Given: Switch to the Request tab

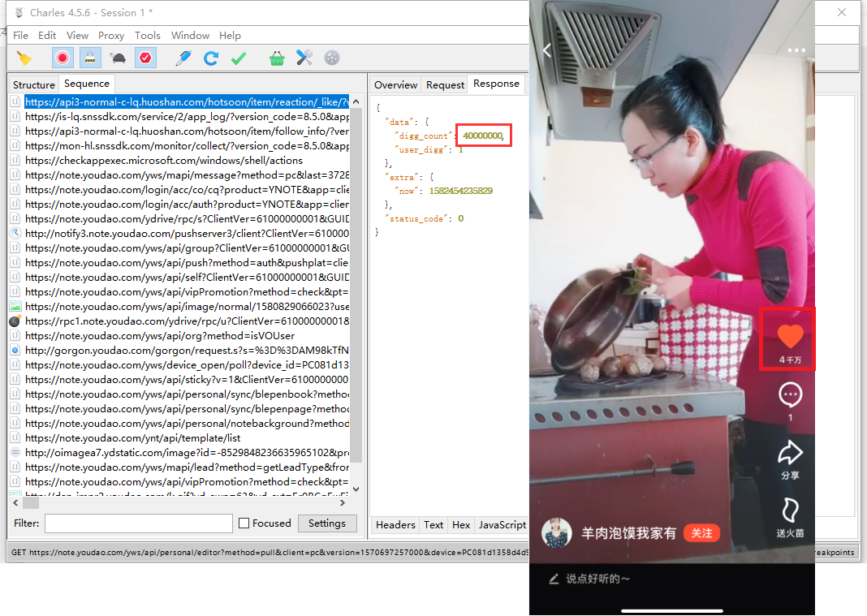Looking at the screenshot, I should point(445,84).
